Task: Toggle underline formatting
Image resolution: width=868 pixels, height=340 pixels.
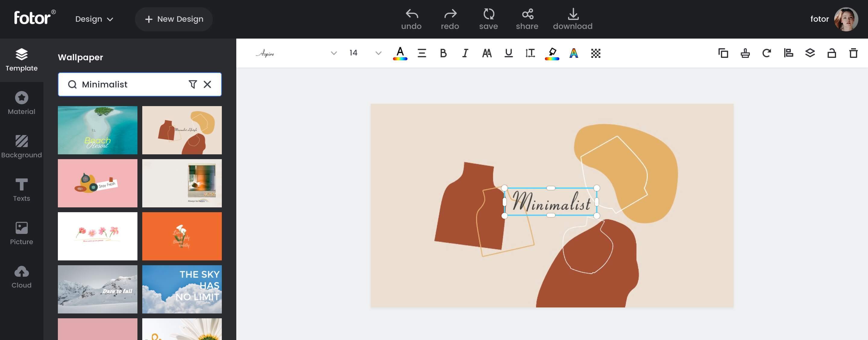Action: 508,53
